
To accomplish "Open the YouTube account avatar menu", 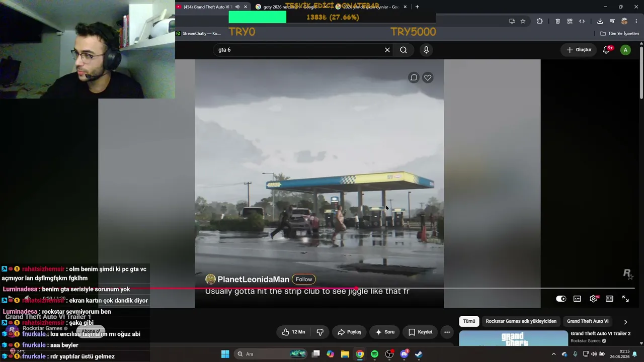I will 625,50.
